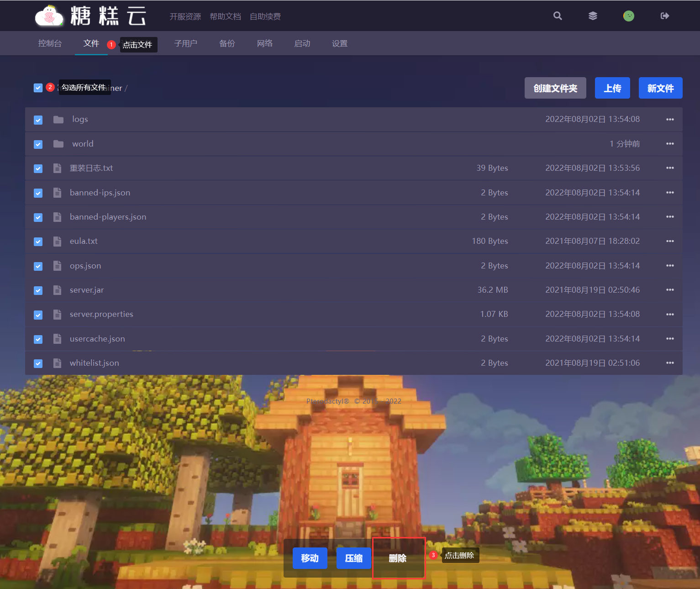Switch to the 控制台 tab
The image size is (700, 589).
tap(50, 43)
